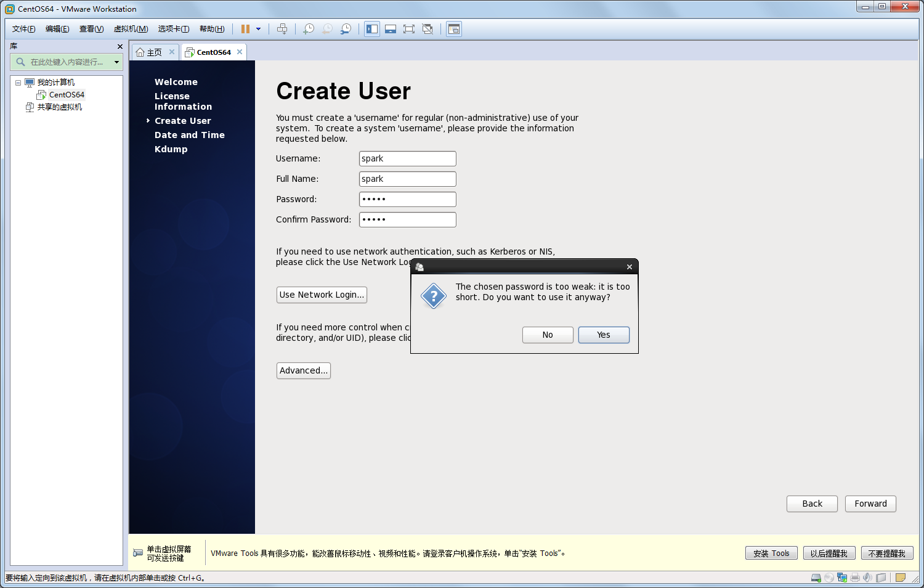Viewport: 924px width, 588px height.
Task: Open the snapshot manager wrench icon
Action: click(346, 29)
